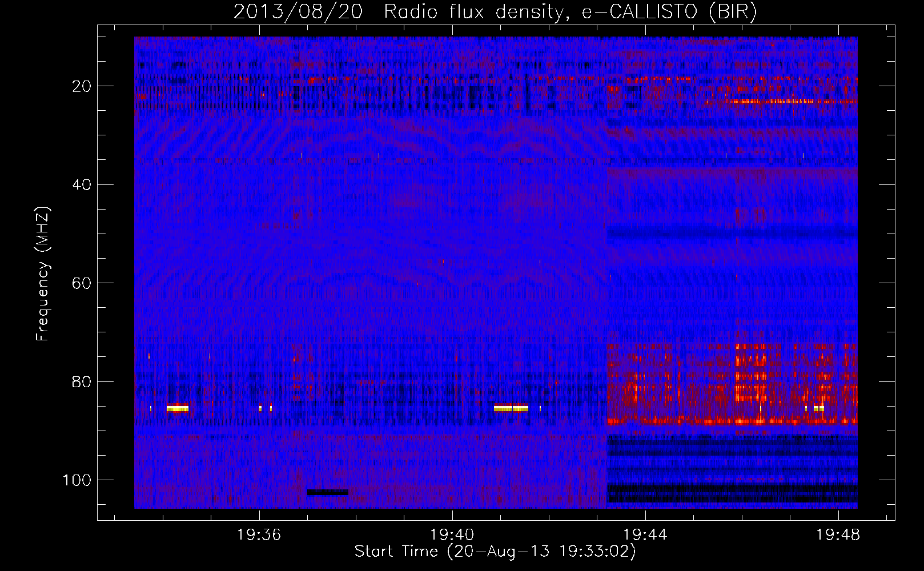
Task: Click the bright yellow burst near 19:41
Action: click(x=511, y=408)
